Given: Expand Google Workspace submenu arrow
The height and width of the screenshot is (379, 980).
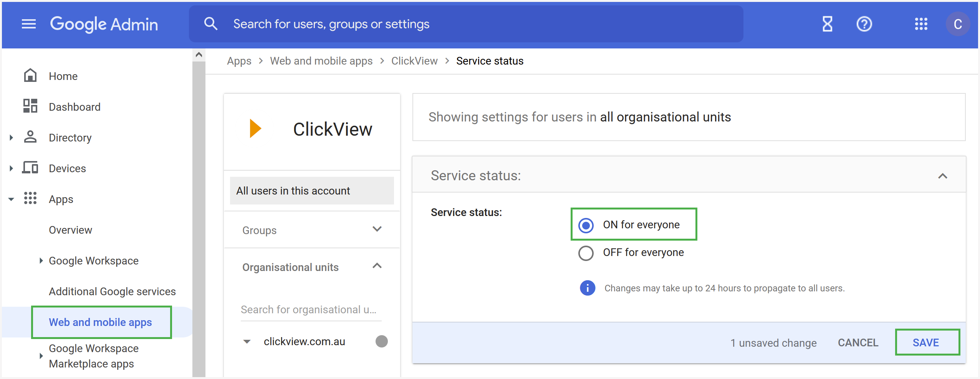Looking at the screenshot, I should coord(41,261).
